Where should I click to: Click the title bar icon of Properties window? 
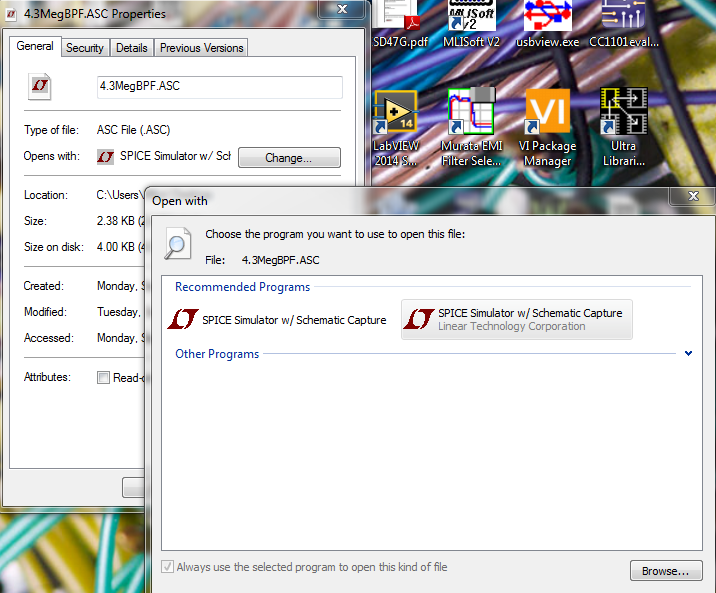point(11,15)
